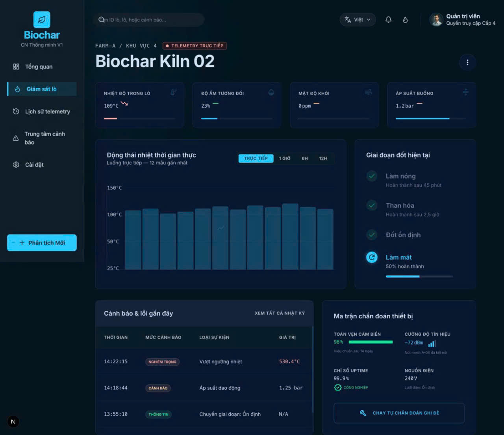The height and width of the screenshot is (435, 504).
Task: Click the Telemetry trực tiếp status badge
Action: click(x=195, y=46)
